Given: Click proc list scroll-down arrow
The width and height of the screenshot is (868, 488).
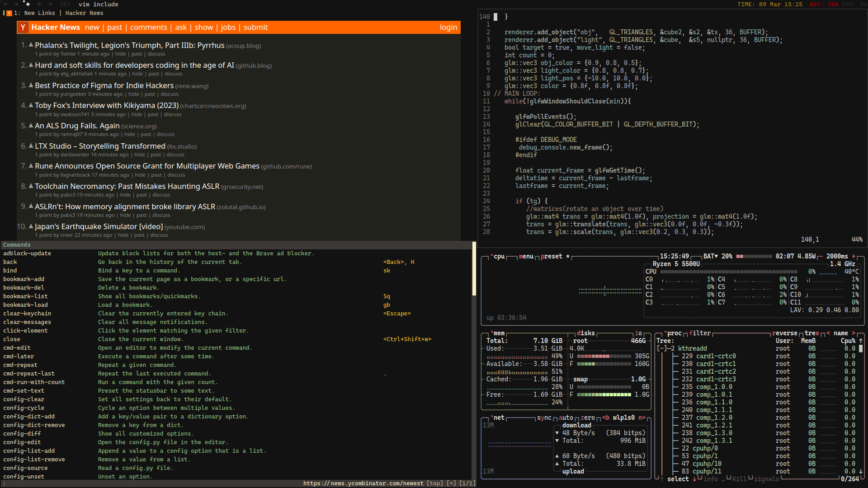Looking at the screenshot, I should pyautogui.click(x=861, y=471).
